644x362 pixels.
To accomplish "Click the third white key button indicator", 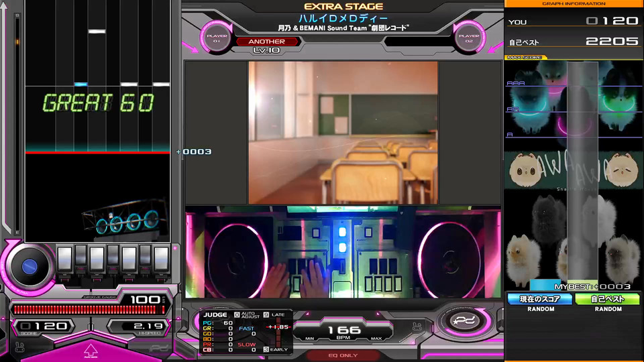I will (x=97, y=259).
